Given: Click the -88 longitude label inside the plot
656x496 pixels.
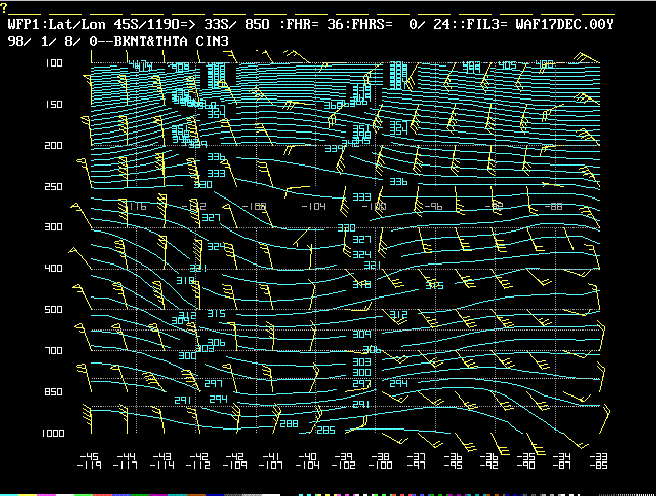Looking at the screenshot, I should tap(554, 207).
